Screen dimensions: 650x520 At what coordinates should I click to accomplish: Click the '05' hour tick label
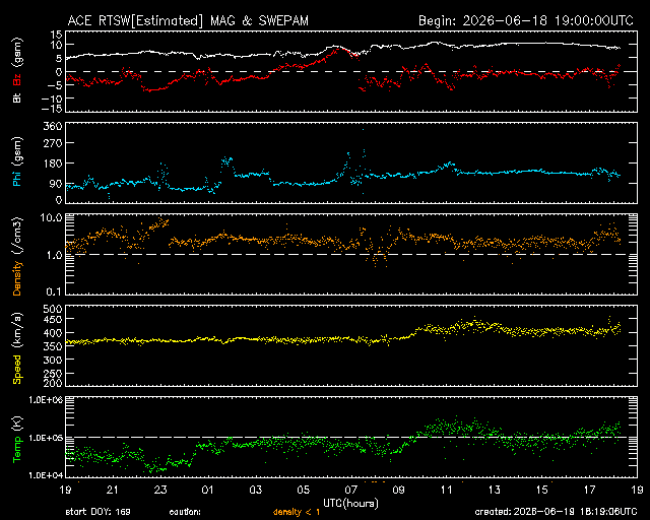click(303, 490)
